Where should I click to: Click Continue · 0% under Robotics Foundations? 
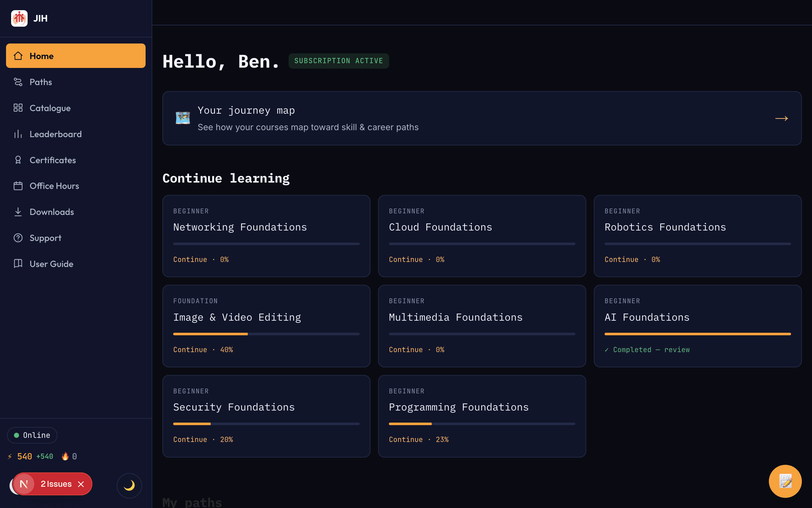(632, 259)
